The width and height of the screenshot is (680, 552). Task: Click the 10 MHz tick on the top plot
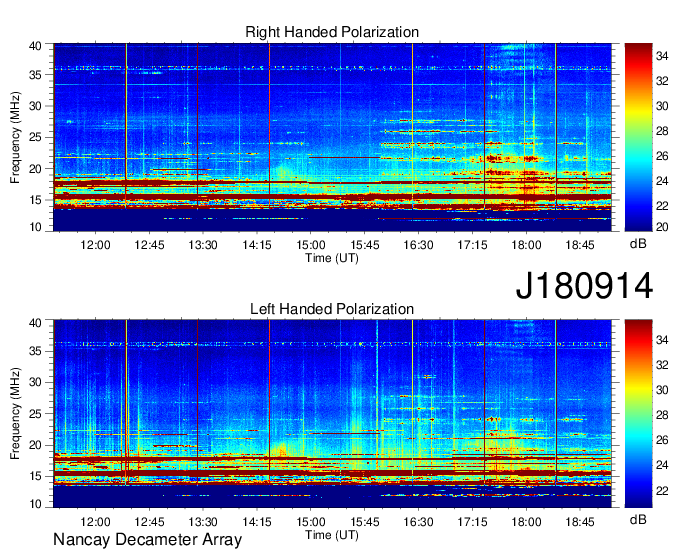(35, 227)
